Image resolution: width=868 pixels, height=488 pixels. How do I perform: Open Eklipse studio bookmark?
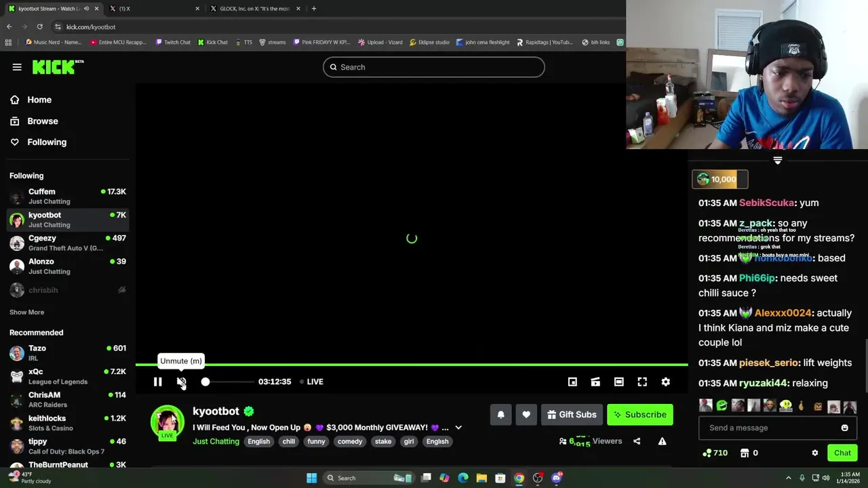tap(429, 42)
